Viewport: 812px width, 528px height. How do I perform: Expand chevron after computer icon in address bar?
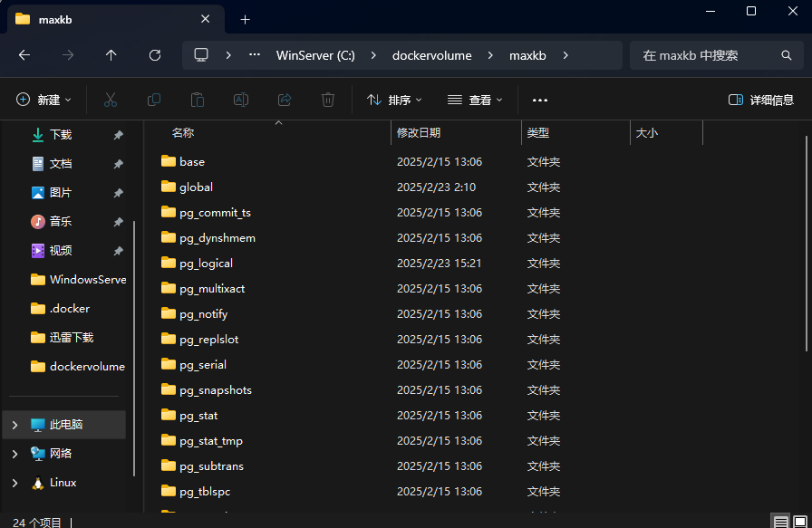click(x=228, y=55)
